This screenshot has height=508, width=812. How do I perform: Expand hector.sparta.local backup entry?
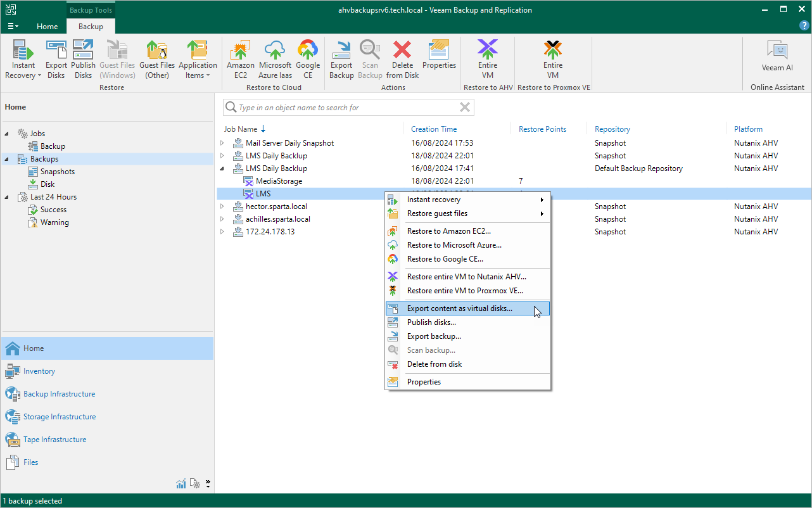tap(222, 206)
